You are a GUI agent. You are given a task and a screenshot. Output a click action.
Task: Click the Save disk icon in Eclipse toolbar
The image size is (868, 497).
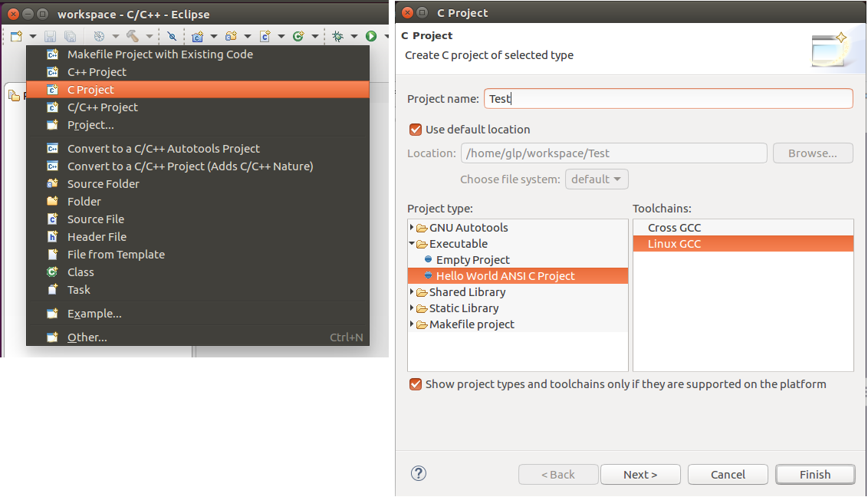click(50, 37)
